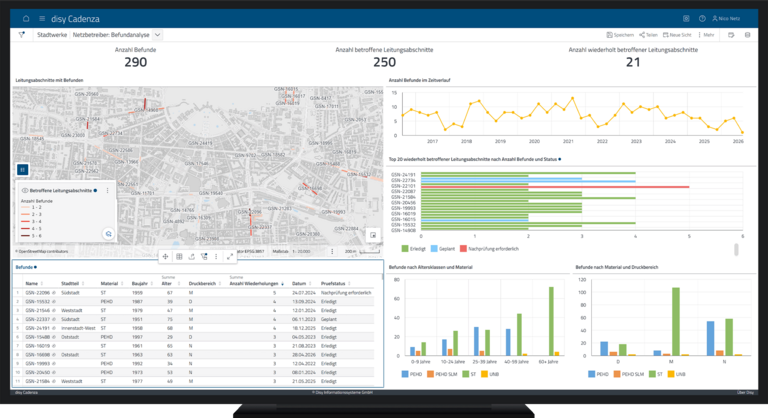Click the move view icon in floating toolbar
Viewport: 768px width, 418px height.
click(166, 257)
